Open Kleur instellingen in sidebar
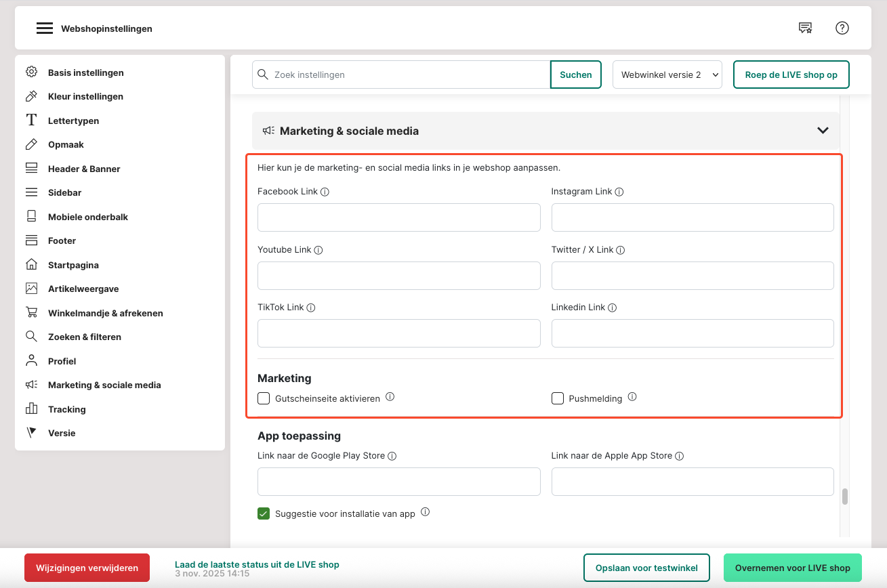The image size is (887, 588). click(x=85, y=96)
